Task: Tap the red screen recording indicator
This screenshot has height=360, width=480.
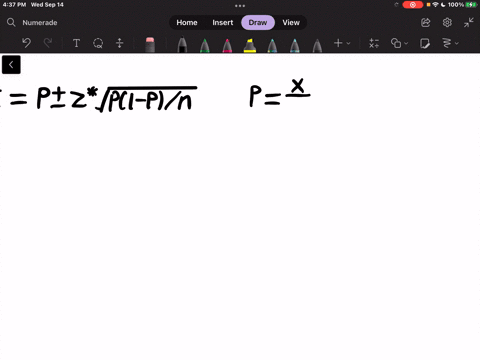Action: point(413,5)
